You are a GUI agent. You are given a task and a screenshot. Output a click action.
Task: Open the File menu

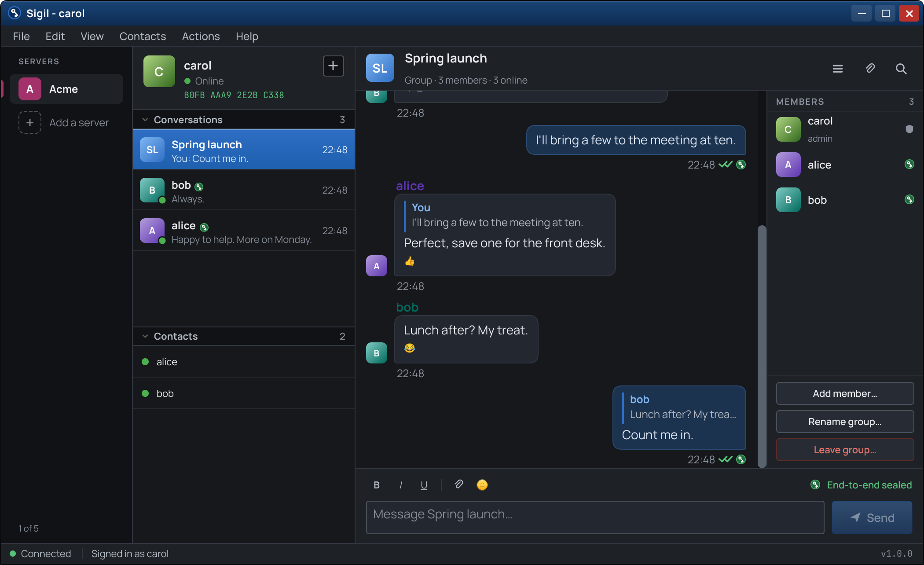tap(22, 36)
